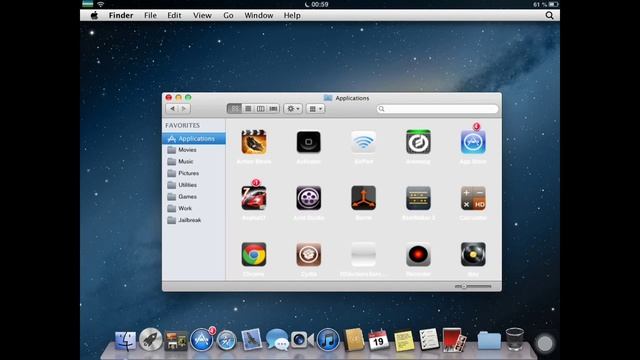Launch Safari from the dock
Screen dimensions: 640x360
[226, 340]
